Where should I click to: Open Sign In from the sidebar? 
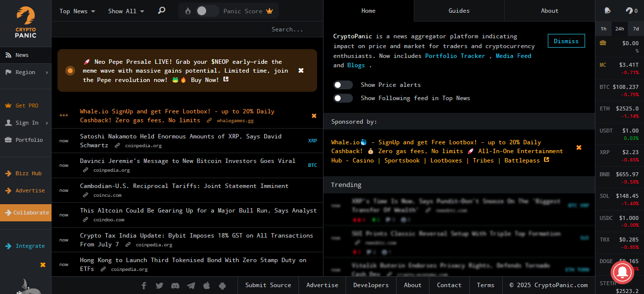point(26,123)
